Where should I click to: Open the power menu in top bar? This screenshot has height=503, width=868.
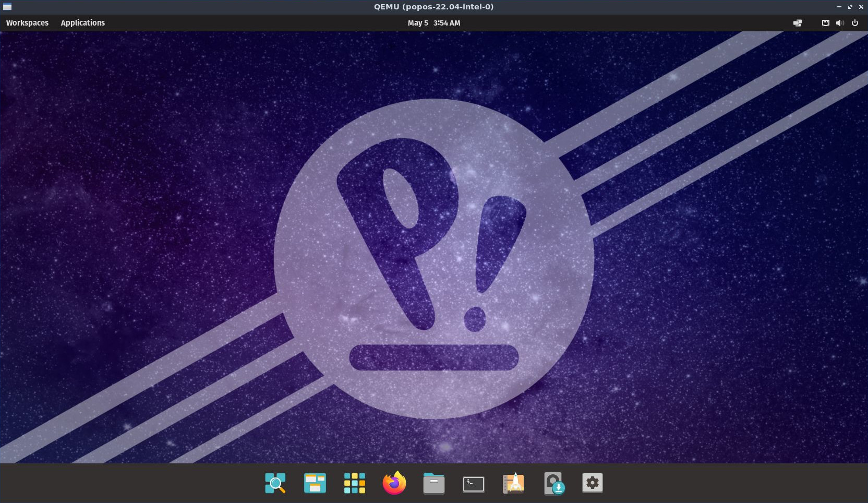(855, 23)
